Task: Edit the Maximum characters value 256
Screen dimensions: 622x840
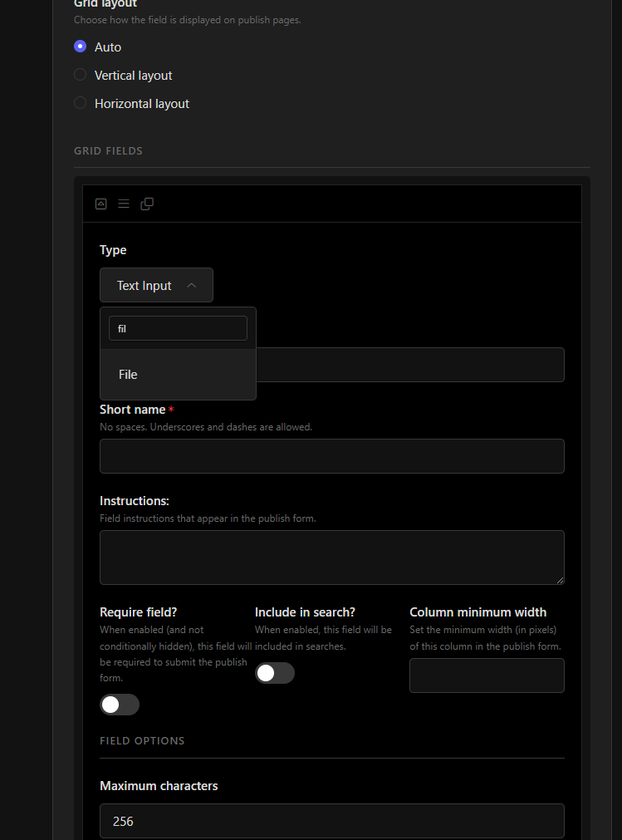Action: [331, 821]
